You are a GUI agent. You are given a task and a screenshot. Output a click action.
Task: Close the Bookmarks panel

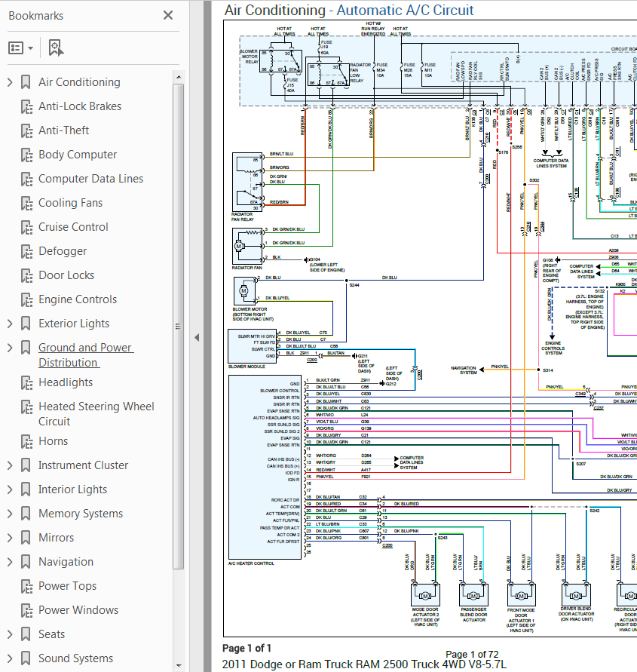pos(168,15)
